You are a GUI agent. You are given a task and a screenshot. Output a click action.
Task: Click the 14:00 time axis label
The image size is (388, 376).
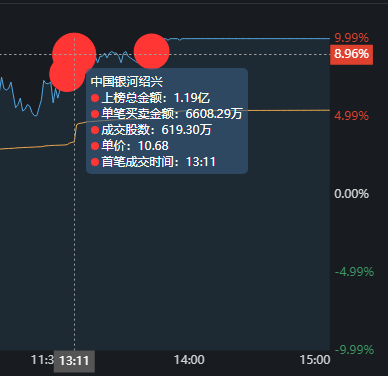click(x=189, y=360)
